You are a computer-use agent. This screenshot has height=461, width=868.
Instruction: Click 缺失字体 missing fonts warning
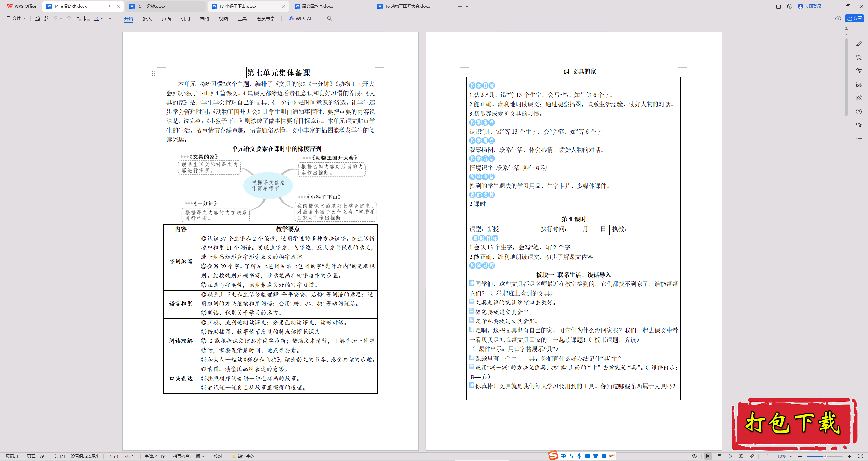tap(243, 456)
